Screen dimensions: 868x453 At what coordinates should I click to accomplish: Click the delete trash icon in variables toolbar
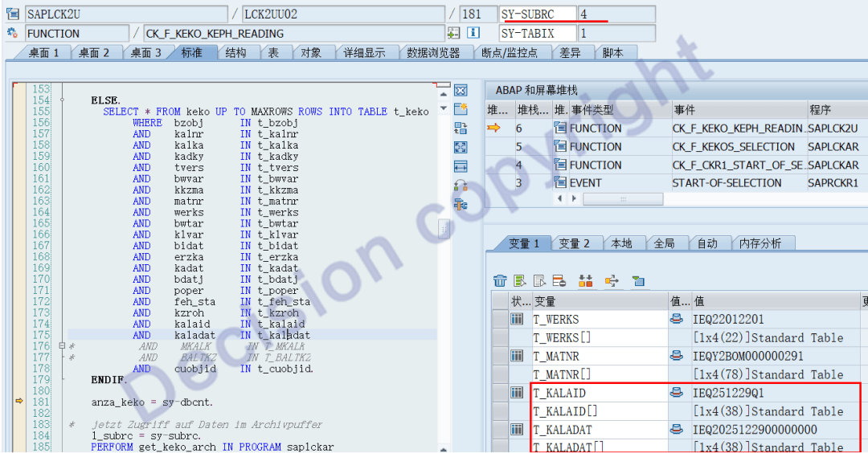coord(500,280)
